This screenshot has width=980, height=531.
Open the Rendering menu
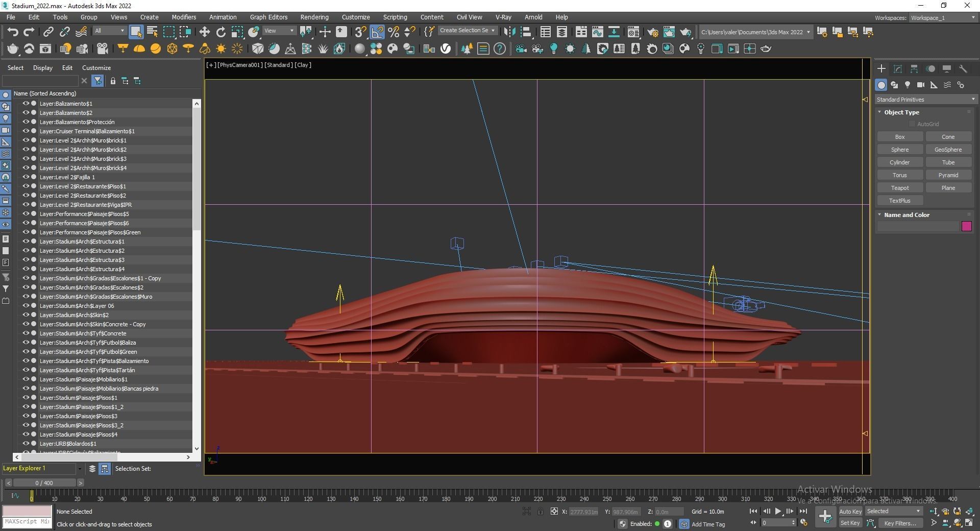[314, 17]
